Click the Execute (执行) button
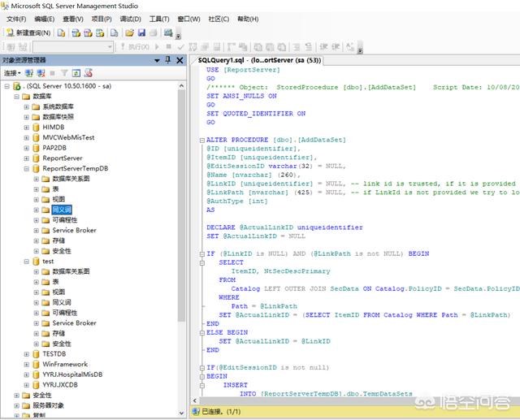520x420 pixels. [136, 47]
